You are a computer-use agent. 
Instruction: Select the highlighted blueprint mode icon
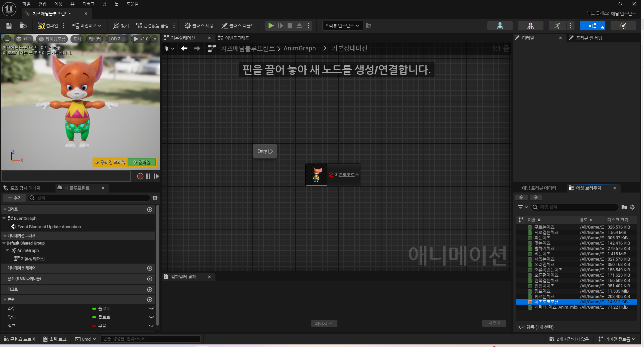tap(593, 26)
